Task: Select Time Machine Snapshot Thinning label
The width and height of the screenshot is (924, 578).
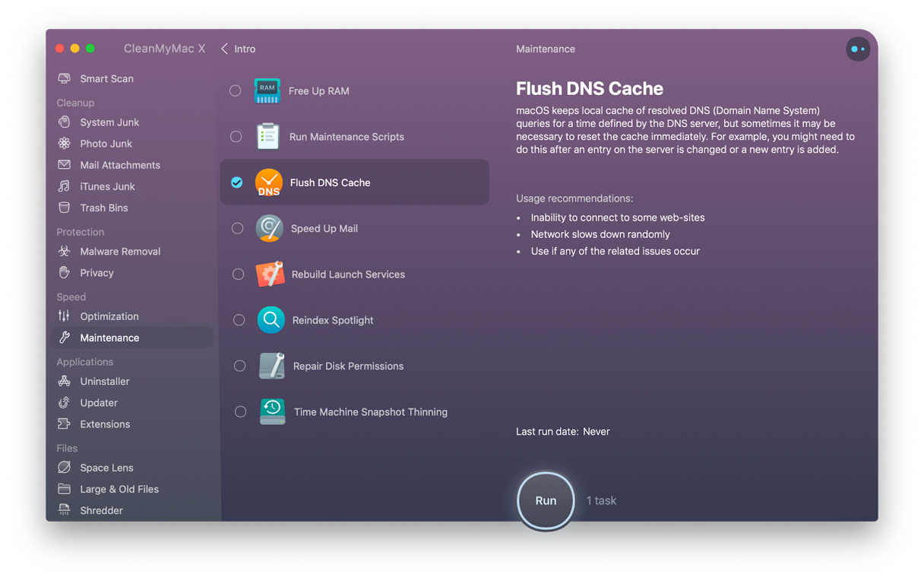Action: tap(371, 411)
